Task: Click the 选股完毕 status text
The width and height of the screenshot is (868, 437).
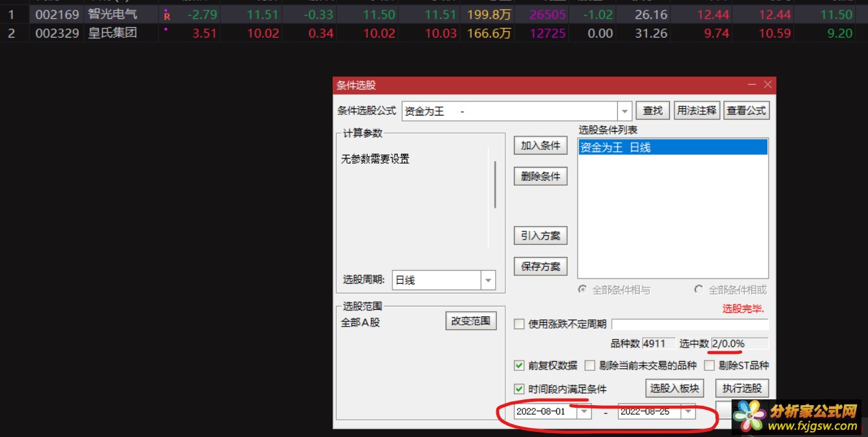Action: coord(743,308)
